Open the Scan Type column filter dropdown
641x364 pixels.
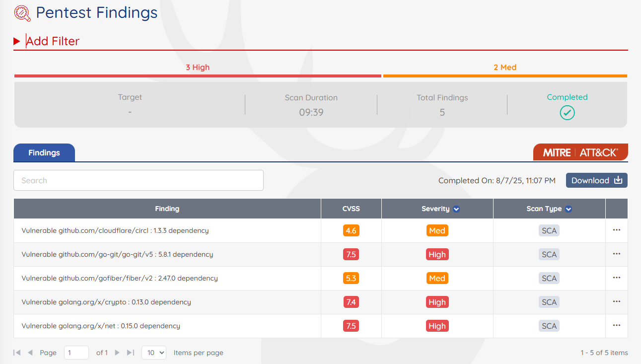coord(569,209)
